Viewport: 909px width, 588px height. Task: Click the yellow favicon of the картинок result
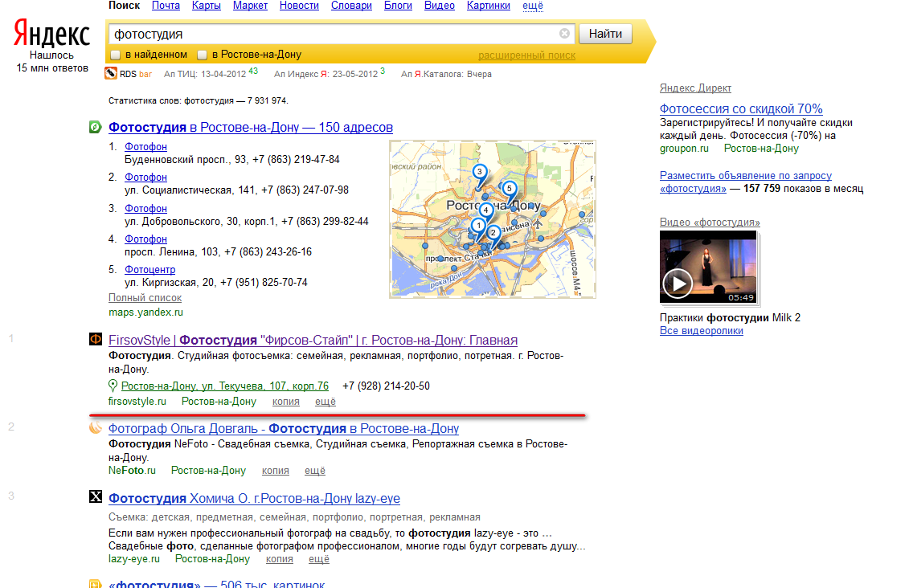(96, 583)
